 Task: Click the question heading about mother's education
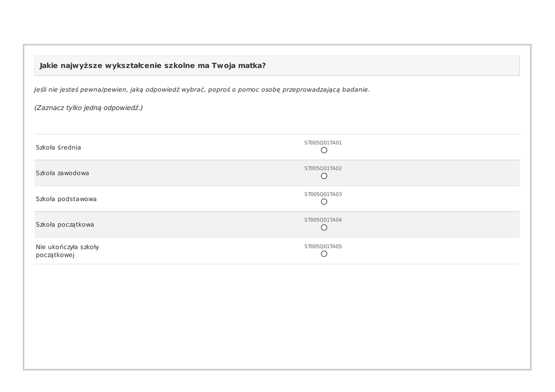click(152, 66)
